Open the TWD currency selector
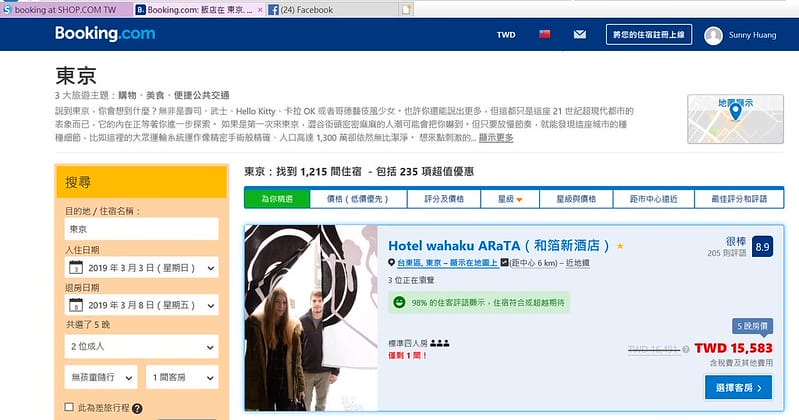 pos(506,35)
